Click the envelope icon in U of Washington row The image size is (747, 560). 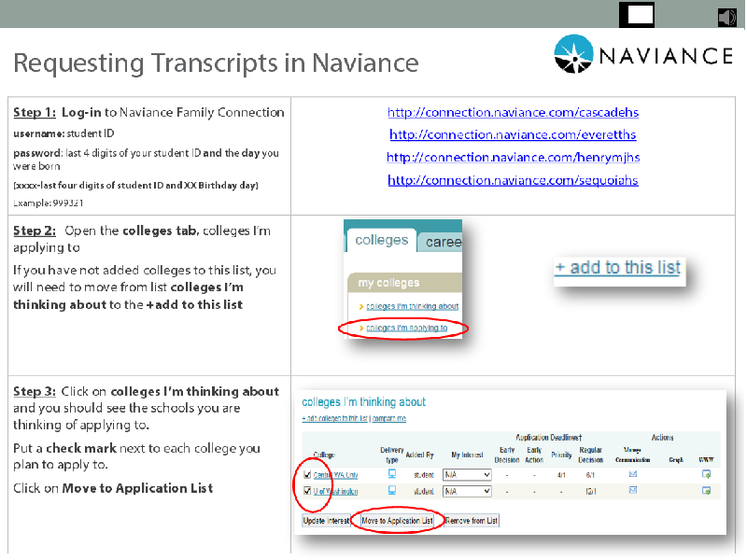pyautogui.click(x=633, y=490)
